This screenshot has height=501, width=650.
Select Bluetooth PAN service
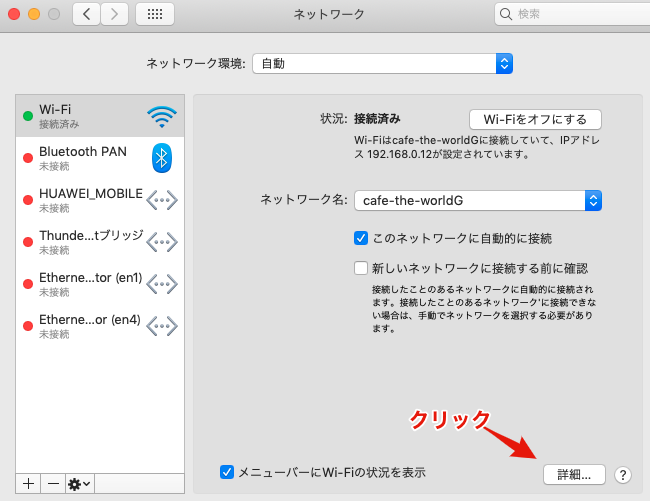[x=100, y=158]
